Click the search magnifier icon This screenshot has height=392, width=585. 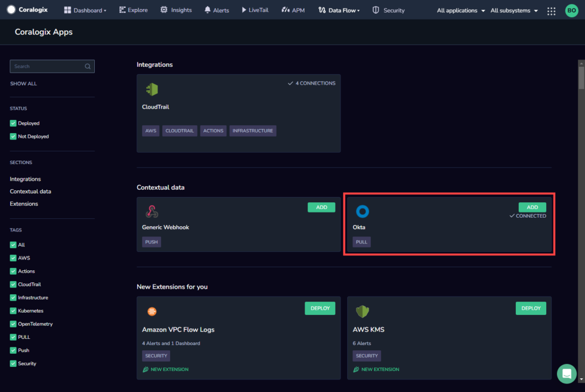(x=87, y=66)
